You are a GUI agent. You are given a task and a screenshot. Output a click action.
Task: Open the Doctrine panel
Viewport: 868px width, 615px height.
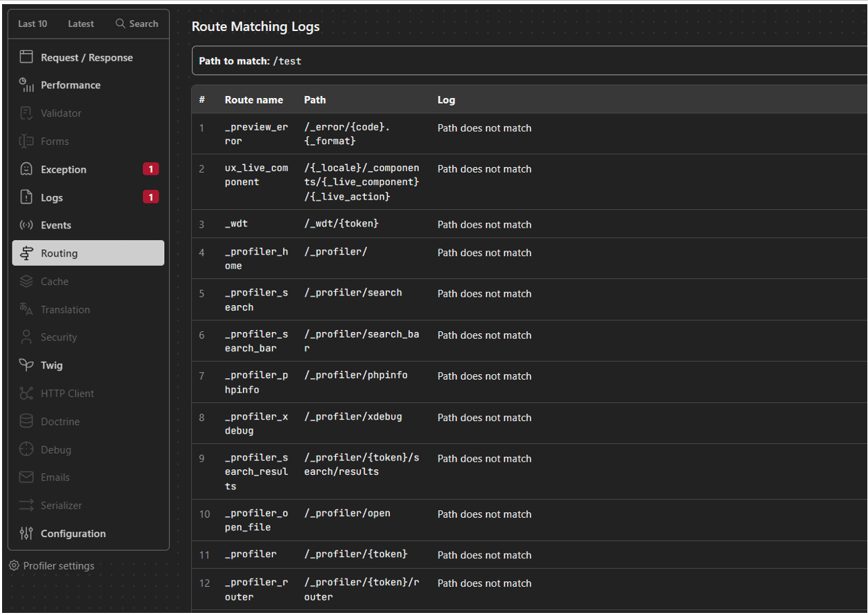tap(59, 421)
